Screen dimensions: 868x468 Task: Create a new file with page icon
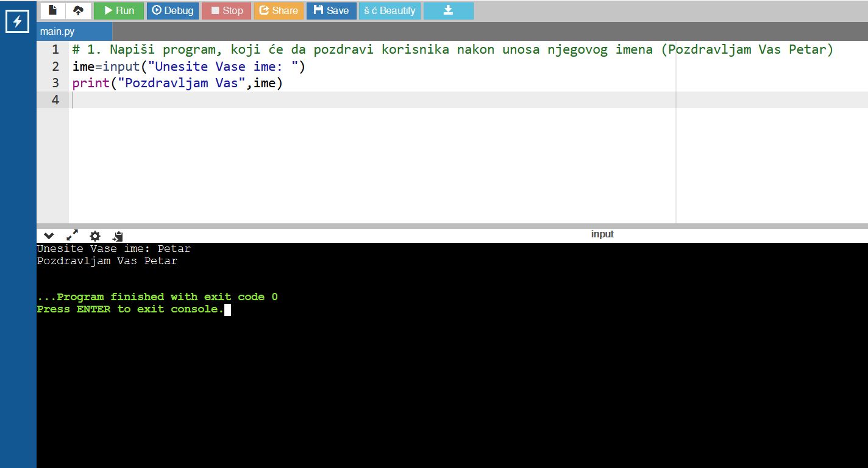click(x=53, y=10)
